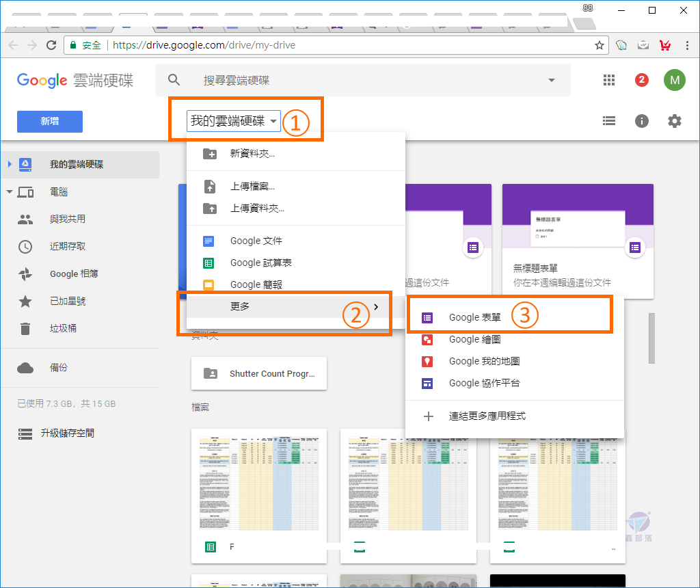Click the upload folder icon

210,209
